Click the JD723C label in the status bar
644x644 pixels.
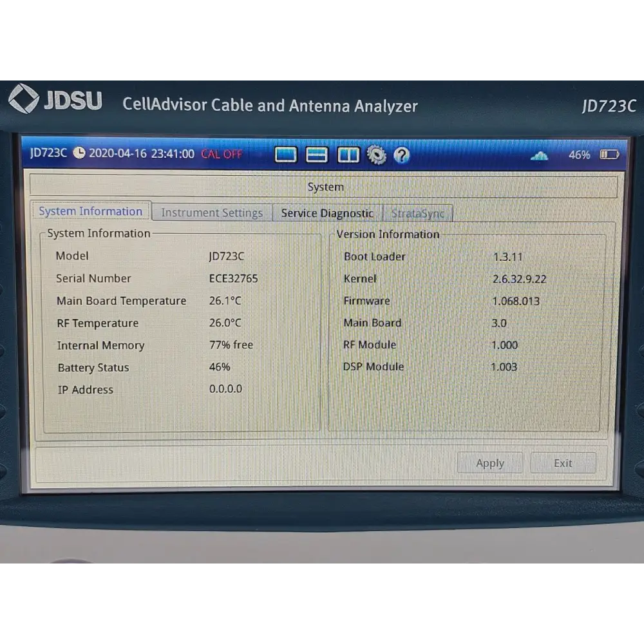click(48, 153)
